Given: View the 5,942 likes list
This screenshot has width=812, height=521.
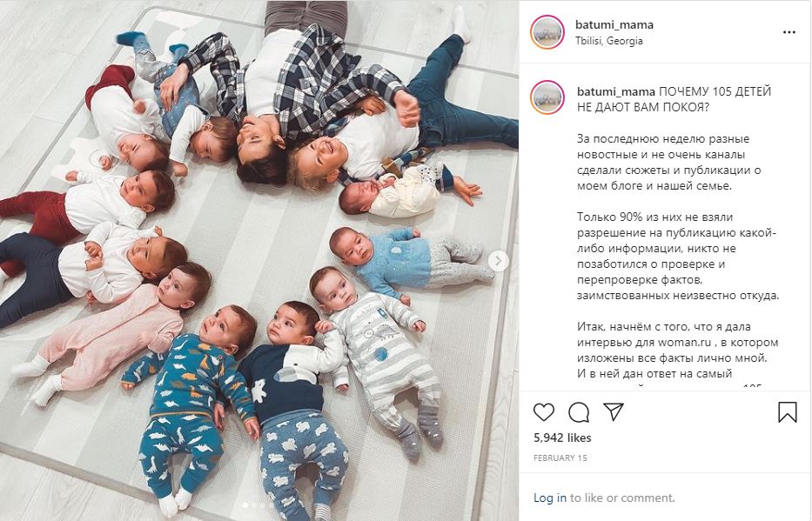Looking at the screenshot, I should (562, 438).
